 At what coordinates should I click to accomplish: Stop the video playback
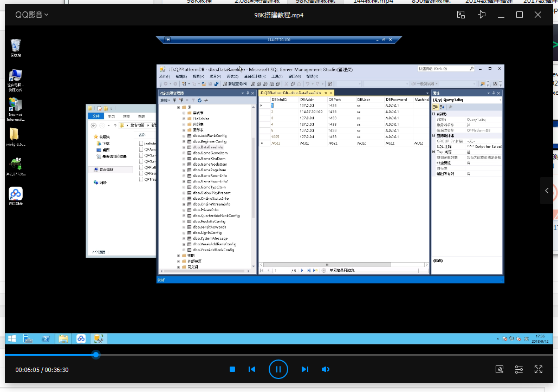(x=232, y=369)
